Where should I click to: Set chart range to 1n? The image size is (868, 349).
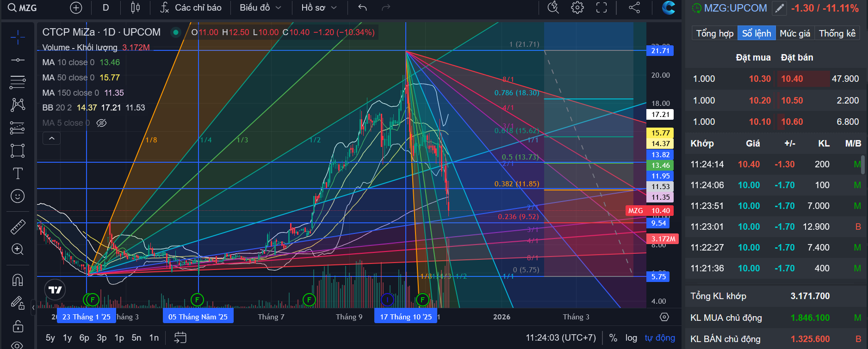click(x=154, y=338)
